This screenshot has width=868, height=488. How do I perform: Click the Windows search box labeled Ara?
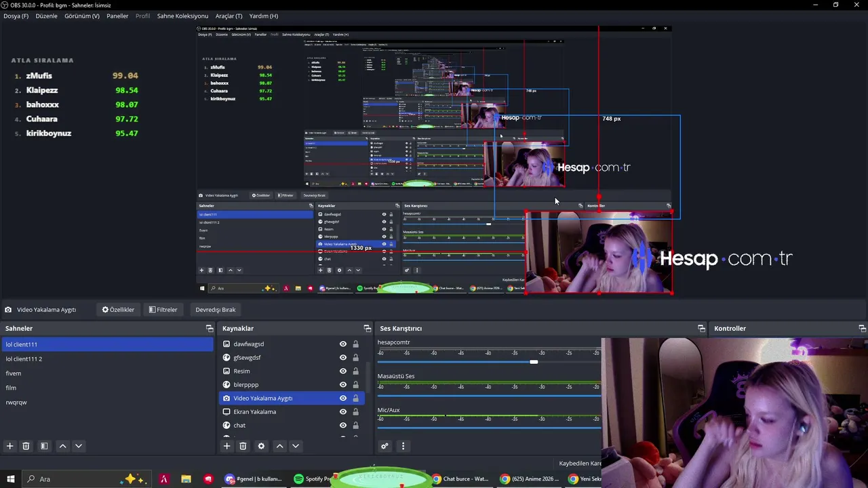tap(88, 479)
